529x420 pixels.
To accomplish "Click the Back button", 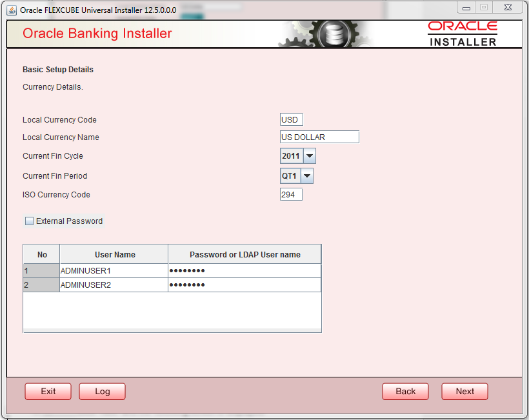I will click(x=405, y=391).
